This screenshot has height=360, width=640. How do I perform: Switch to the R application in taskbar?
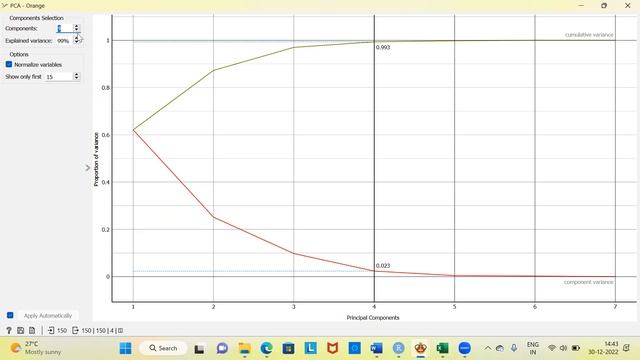[398, 348]
